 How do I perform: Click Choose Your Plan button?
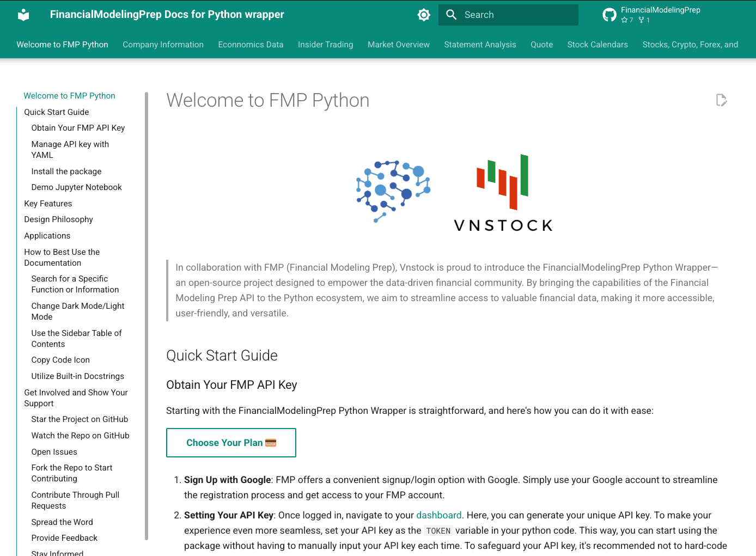coord(231,443)
